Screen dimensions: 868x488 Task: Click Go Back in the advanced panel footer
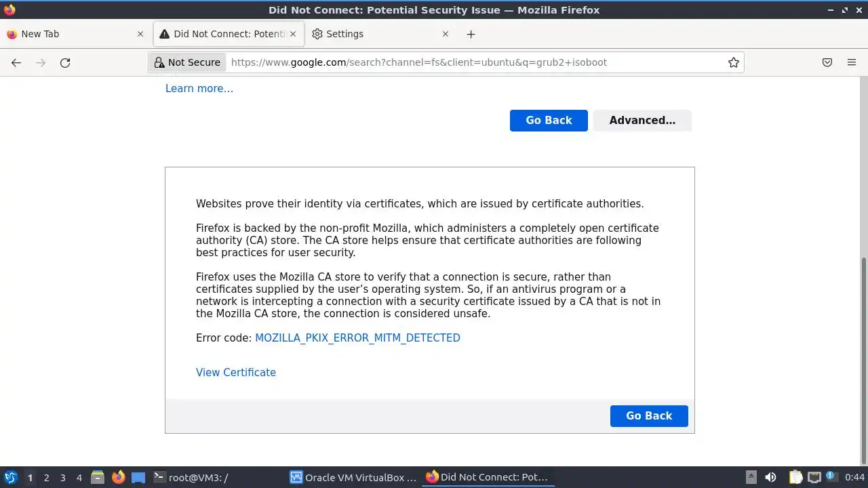[x=649, y=415]
